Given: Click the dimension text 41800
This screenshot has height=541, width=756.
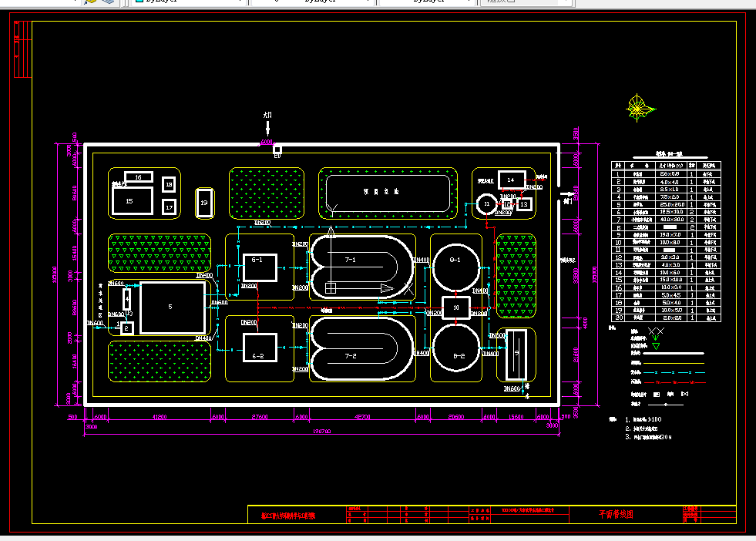Looking at the screenshot, I should pyautogui.click(x=159, y=417).
